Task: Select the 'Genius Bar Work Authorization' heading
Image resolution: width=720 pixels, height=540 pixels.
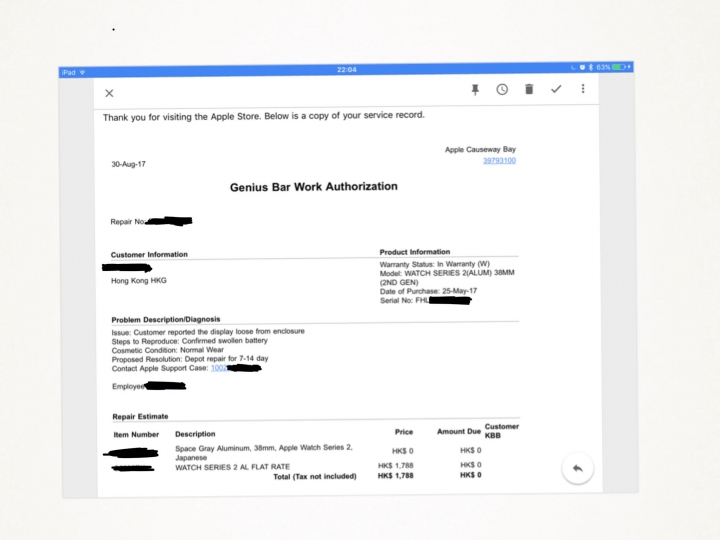Action: pos(314,187)
